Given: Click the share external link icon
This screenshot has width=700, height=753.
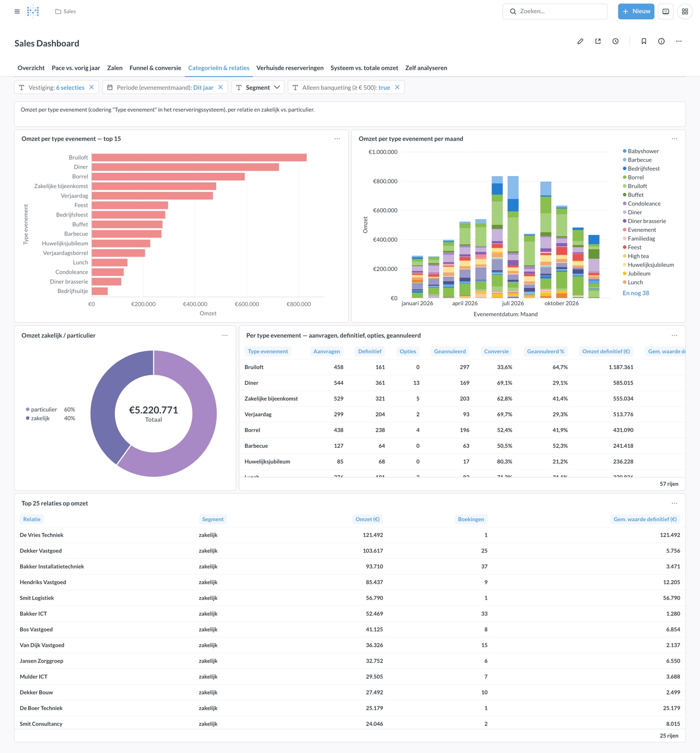Looking at the screenshot, I should click(598, 42).
